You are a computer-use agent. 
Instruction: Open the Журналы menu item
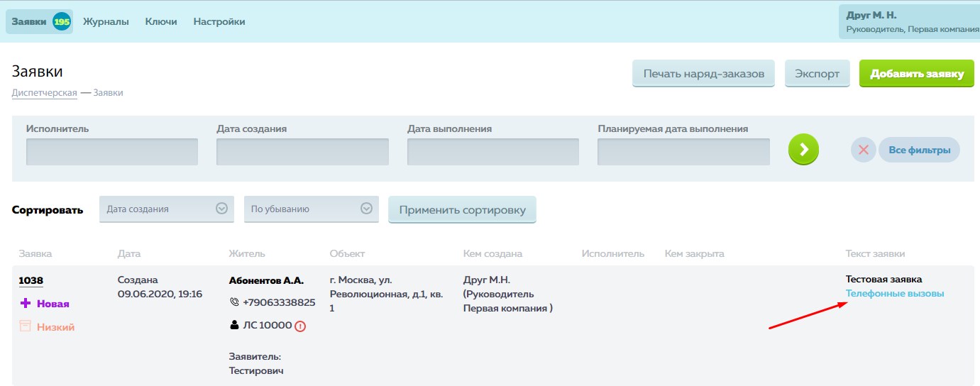click(106, 22)
